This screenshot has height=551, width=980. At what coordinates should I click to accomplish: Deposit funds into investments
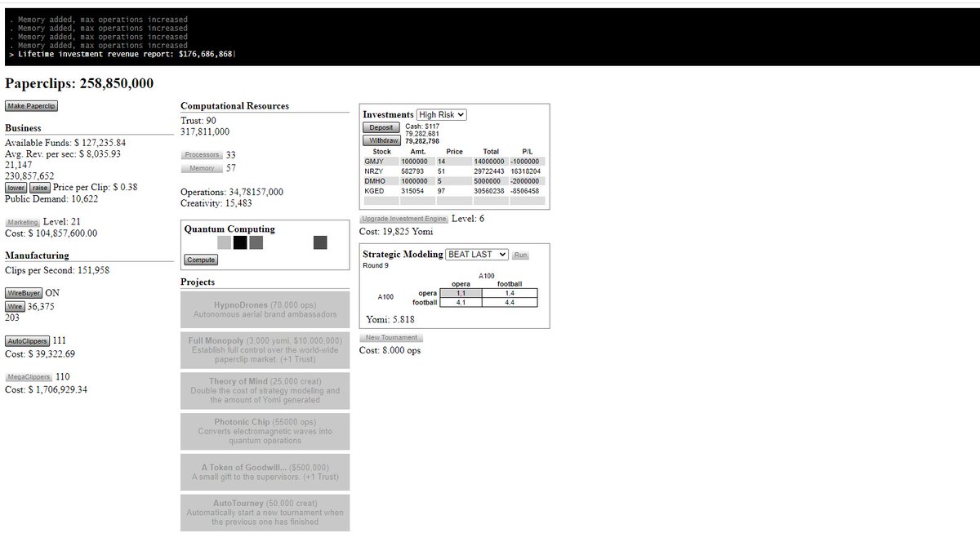[381, 127]
